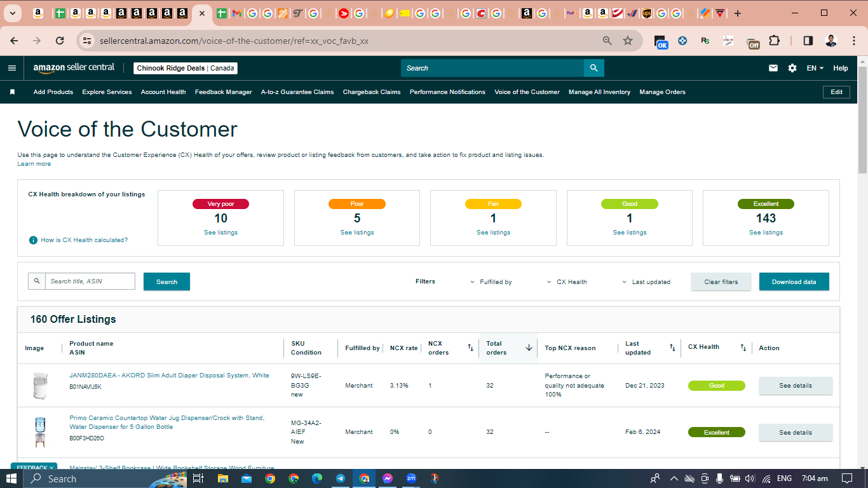
Task: Open File Explorer from the taskbar
Action: 222,478
